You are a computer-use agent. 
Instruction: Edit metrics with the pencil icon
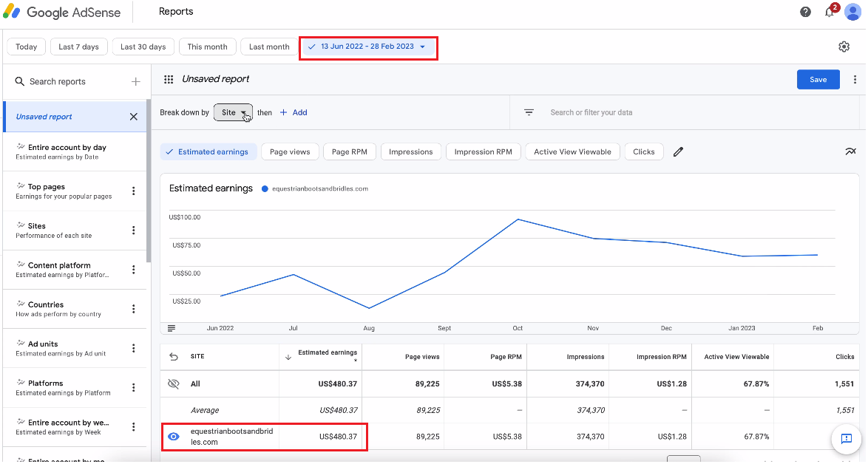point(678,152)
